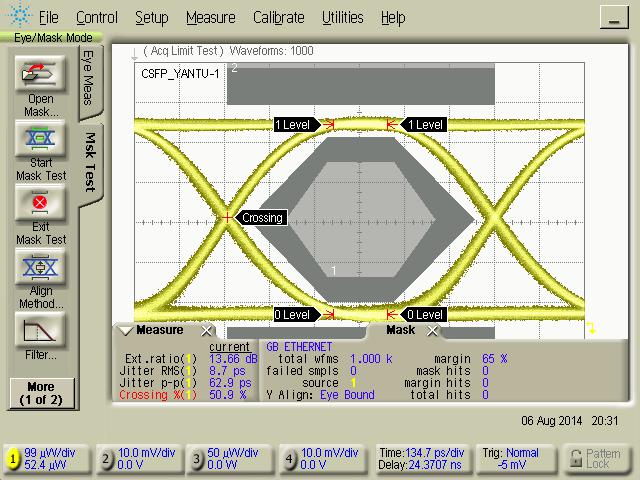Viewport: 640px width, 480px height.
Task: Click the Open Mask icon
Action: (40, 73)
